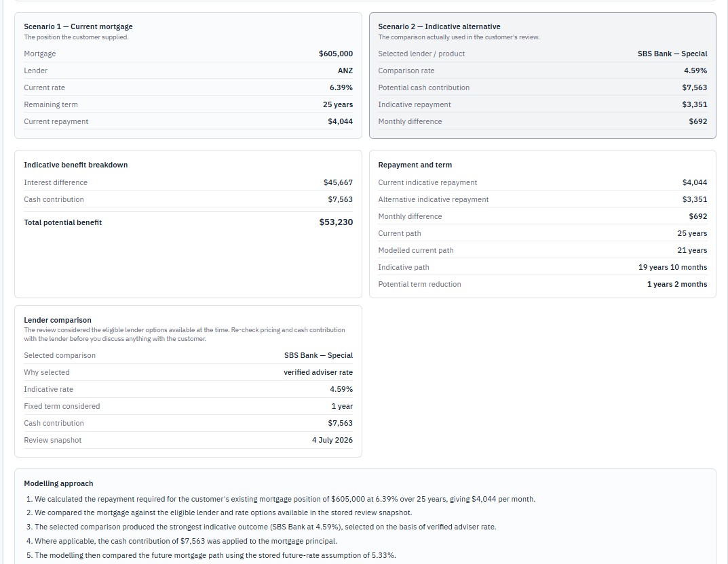Click $7,563 potential cash contribution in Scenario 2
This screenshot has width=728, height=564.
tap(695, 87)
